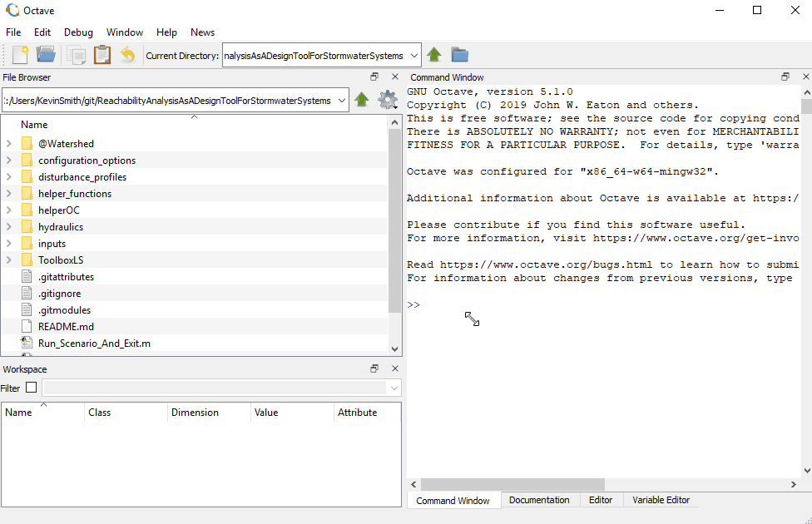Open the News menu
Screen dimensions: 812x524
[202, 32]
